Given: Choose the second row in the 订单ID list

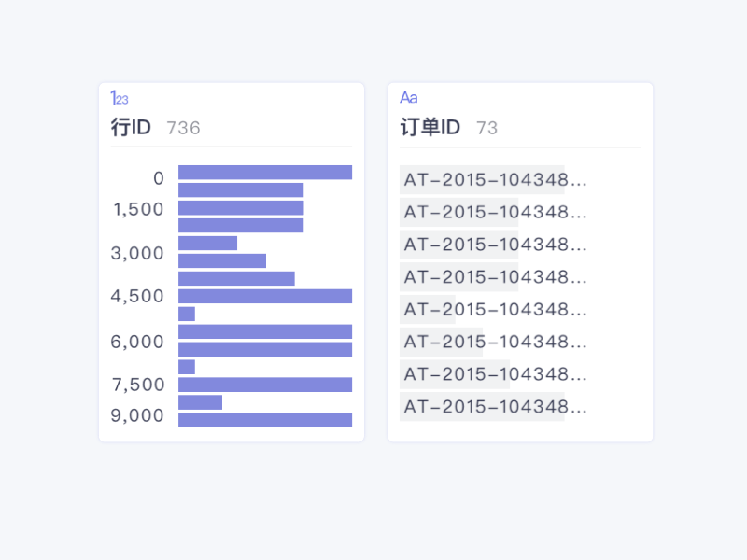Looking at the screenshot, I should (495, 212).
